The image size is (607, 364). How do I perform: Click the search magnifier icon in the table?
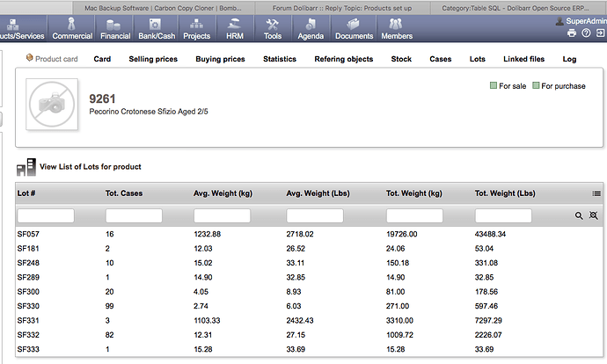point(579,215)
